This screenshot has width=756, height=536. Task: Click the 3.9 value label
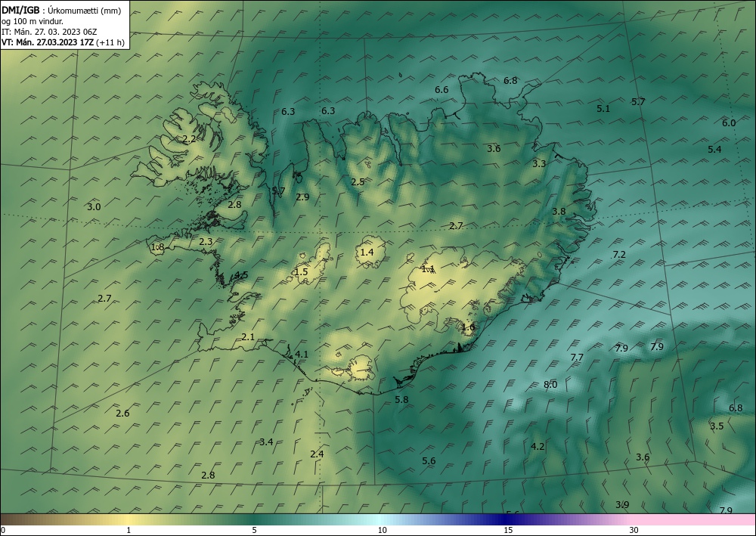tap(622, 505)
